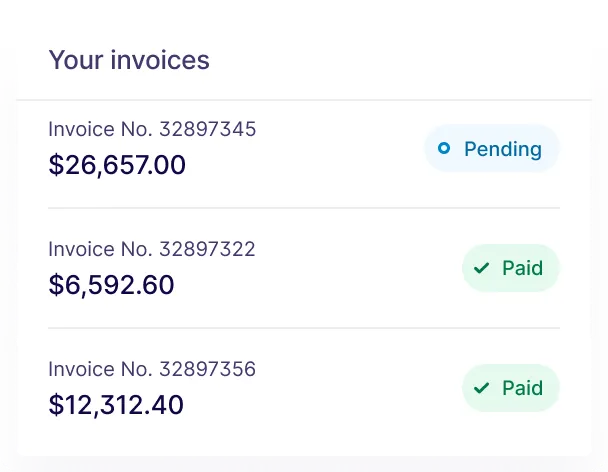This screenshot has width=608, height=472.
Task: Click the Pending status badge
Action: pyautogui.click(x=491, y=149)
